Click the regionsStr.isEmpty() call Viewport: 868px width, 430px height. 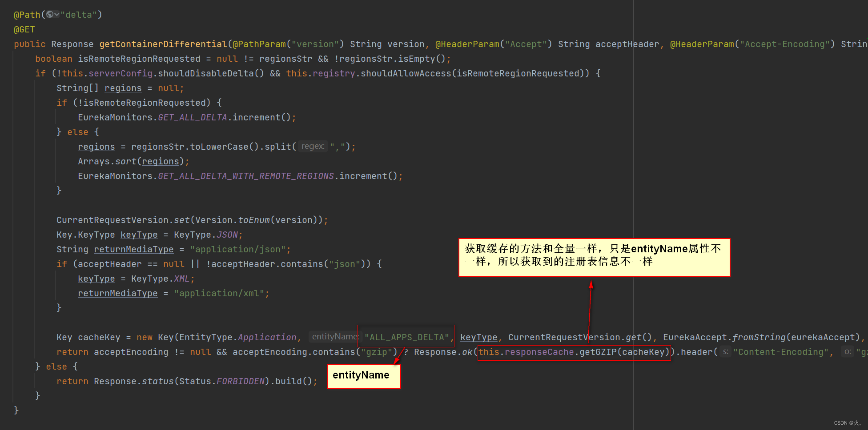pyautogui.click(x=392, y=59)
